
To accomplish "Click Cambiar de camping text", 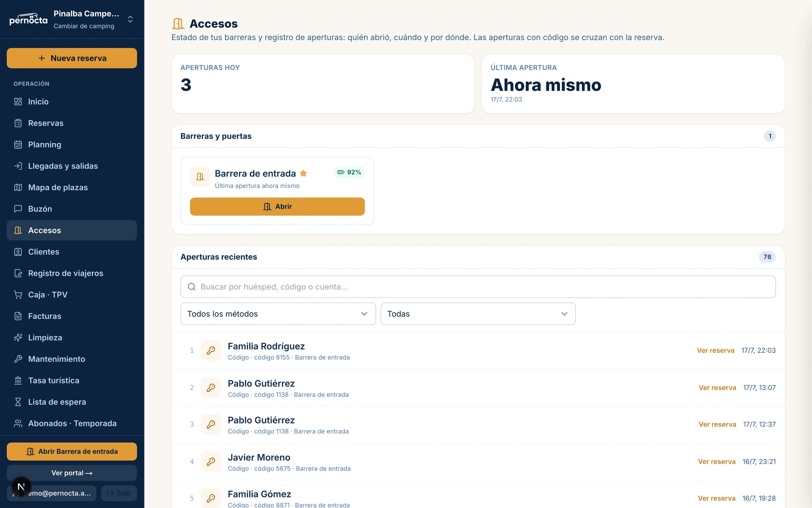I will pos(84,26).
